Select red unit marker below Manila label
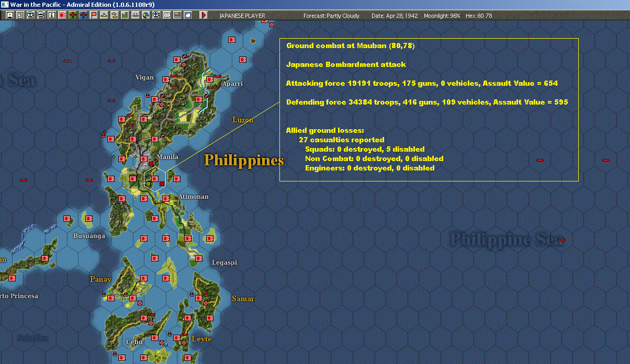The height and width of the screenshot is (364, 630). (151, 164)
